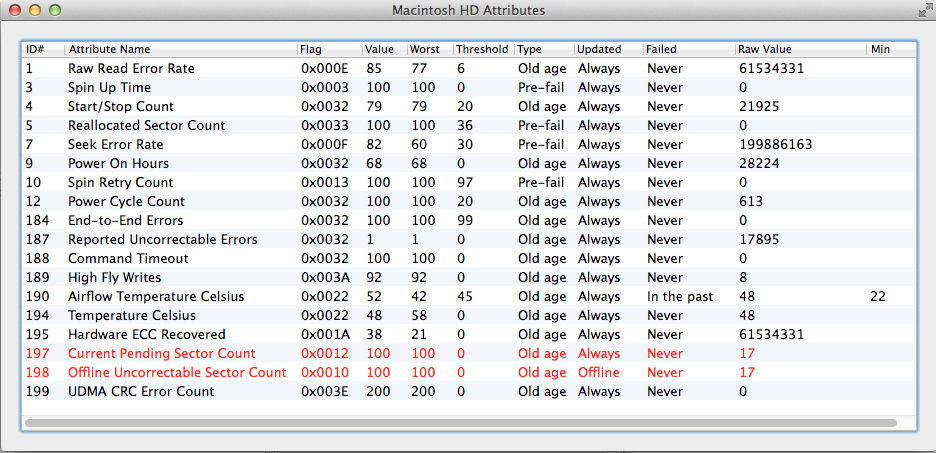Click threshold 99 in End-to-End Errors row
936x453 pixels.
click(464, 221)
